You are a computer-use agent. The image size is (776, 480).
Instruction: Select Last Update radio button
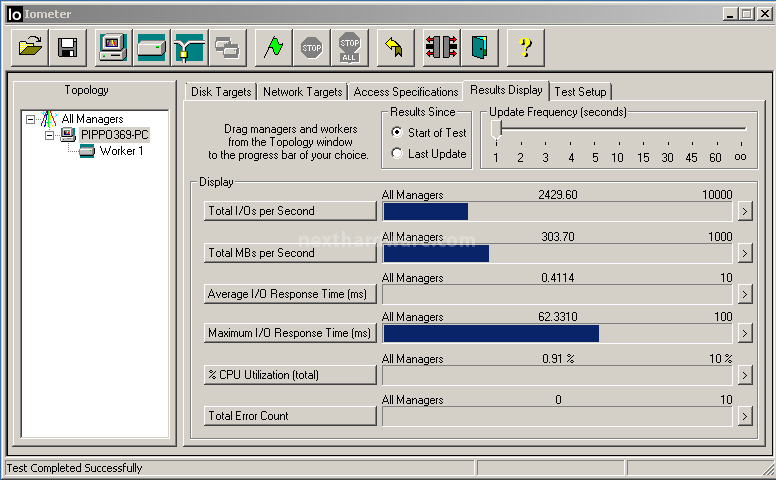(x=396, y=153)
